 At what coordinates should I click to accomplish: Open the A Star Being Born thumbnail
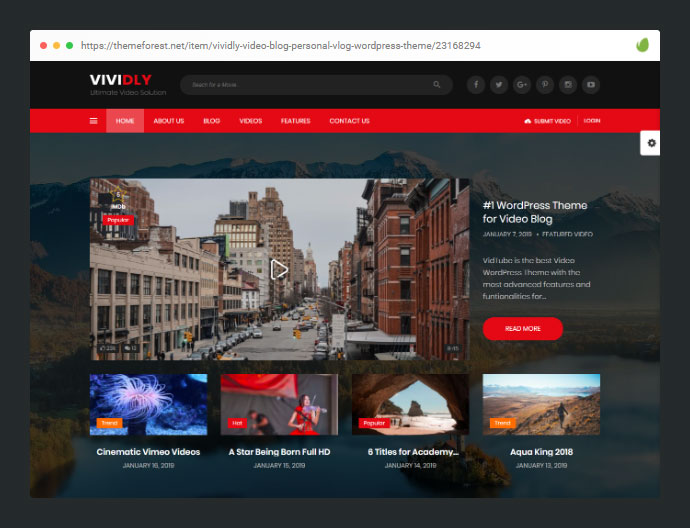[279, 404]
